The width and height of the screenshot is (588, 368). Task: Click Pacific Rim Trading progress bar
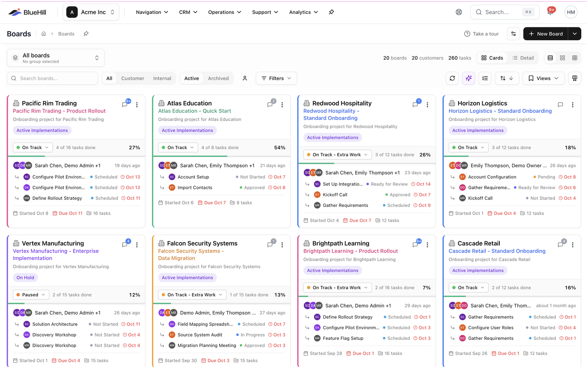(x=77, y=156)
